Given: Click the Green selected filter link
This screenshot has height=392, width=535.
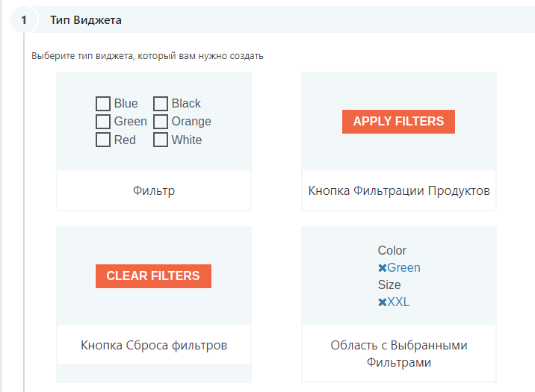Looking at the screenshot, I should [403, 268].
